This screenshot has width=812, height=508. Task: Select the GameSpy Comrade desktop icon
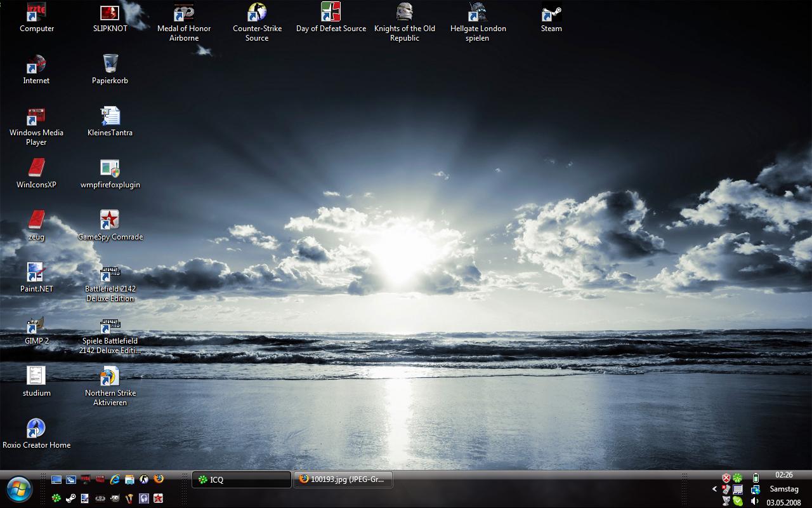[x=110, y=221]
